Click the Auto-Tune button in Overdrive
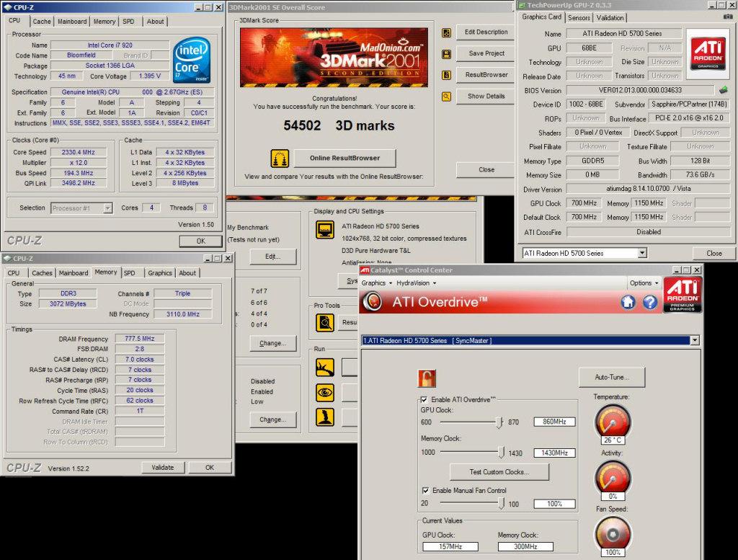738x560 pixels. pos(611,378)
